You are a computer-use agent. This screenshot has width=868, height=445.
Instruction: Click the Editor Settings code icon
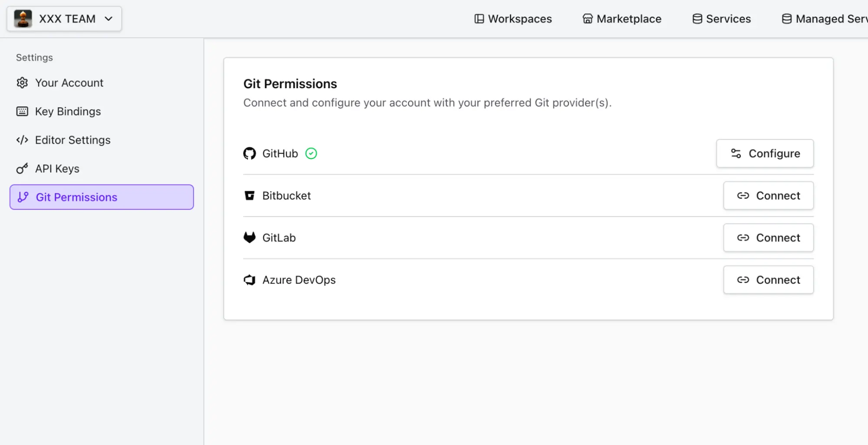click(x=22, y=140)
